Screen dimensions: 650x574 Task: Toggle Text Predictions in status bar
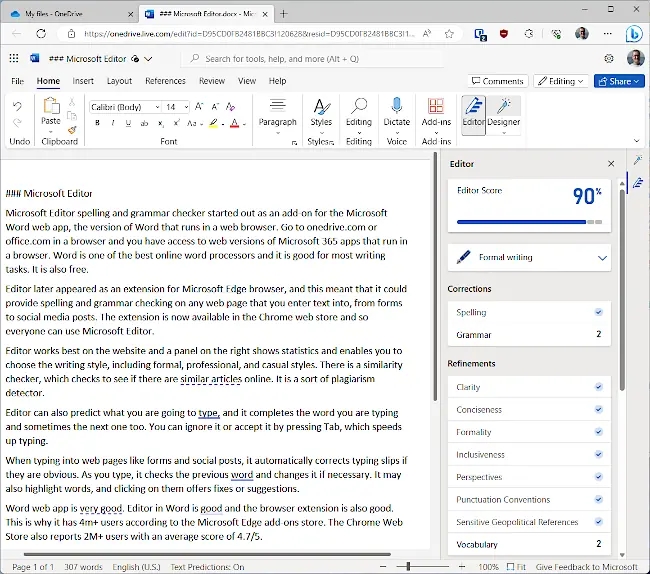207,567
